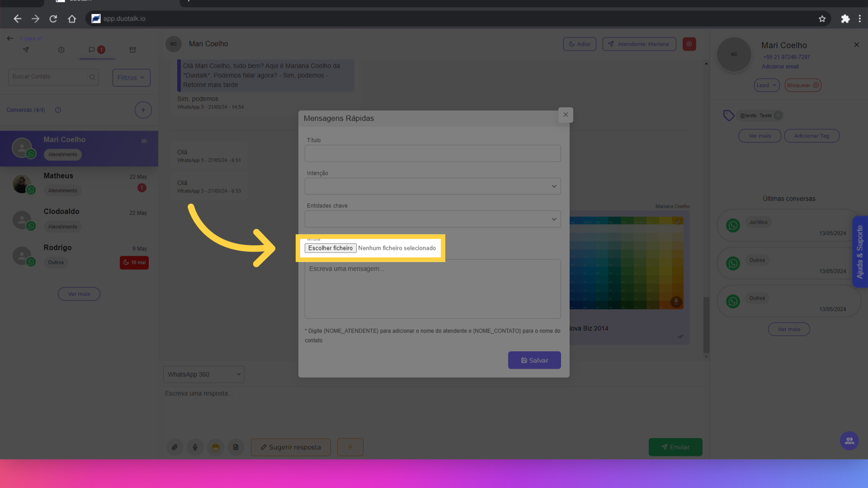
Task: Open the archived conversations box tab
Action: click(x=132, y=50)
